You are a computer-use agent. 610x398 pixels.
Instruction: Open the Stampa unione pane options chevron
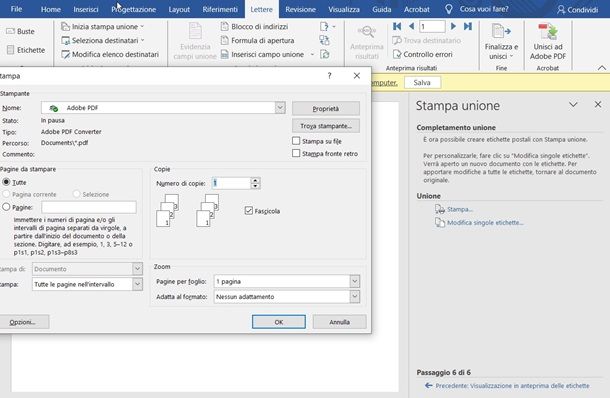573,105
